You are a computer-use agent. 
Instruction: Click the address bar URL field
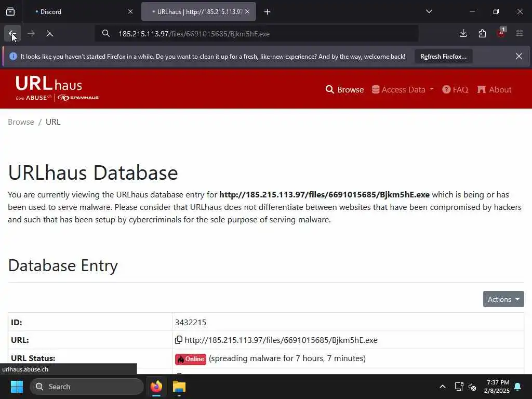pyautogui.click(x=256, y=34)
